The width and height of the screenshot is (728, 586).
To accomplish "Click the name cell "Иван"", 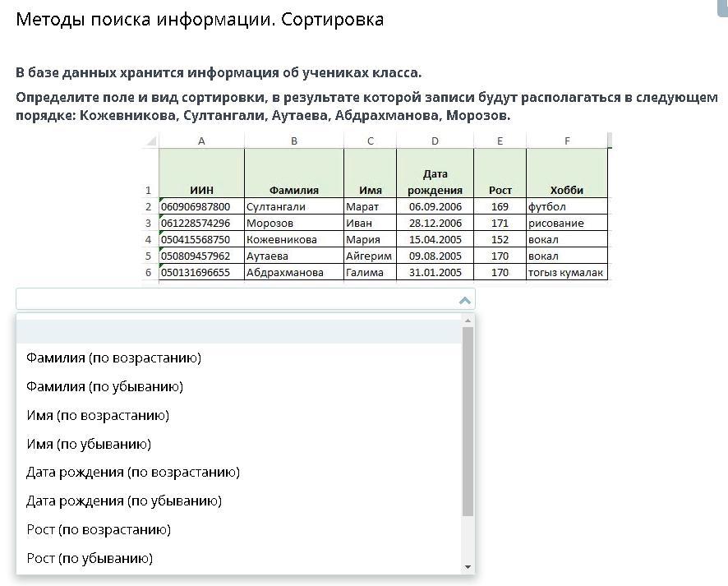I will (370, 223).
